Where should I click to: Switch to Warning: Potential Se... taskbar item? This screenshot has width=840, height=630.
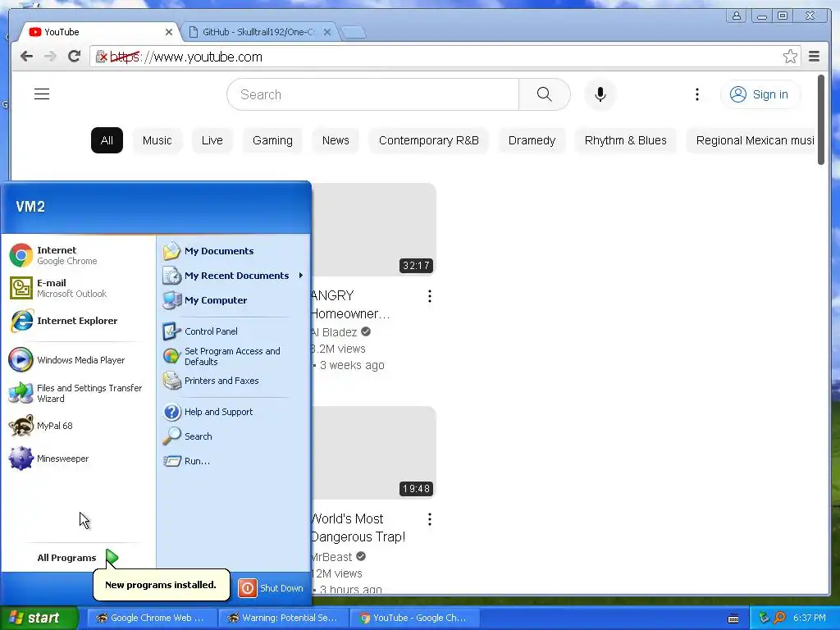[283, 618]
